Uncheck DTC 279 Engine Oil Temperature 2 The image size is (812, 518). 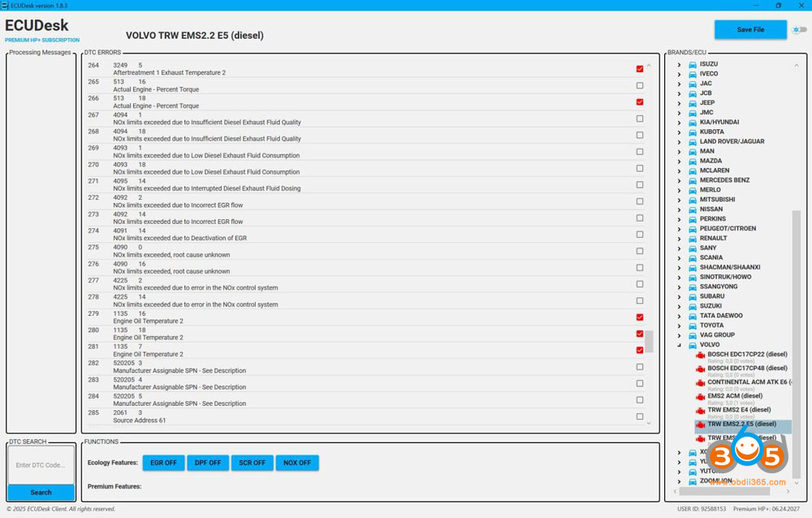[639, 317]
